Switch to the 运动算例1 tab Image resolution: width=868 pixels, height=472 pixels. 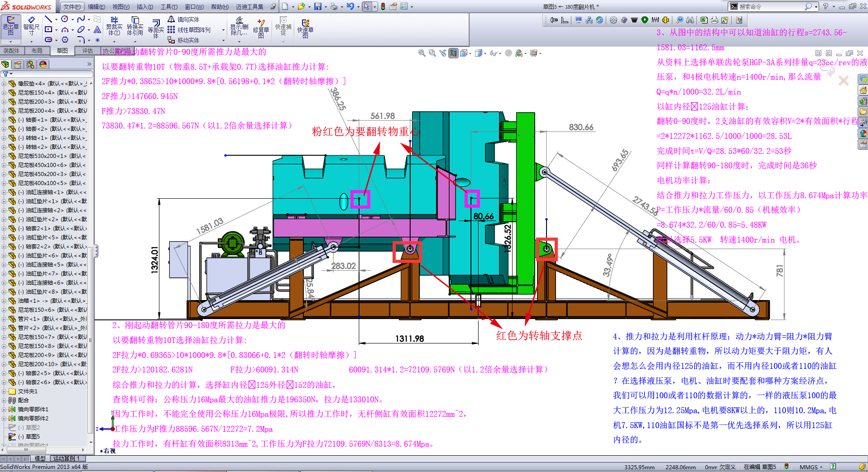[x=66, y=458]
